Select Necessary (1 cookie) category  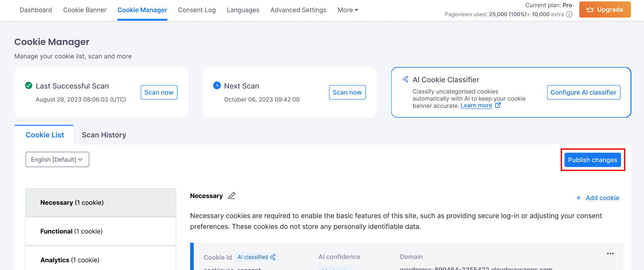pos(101,203)
